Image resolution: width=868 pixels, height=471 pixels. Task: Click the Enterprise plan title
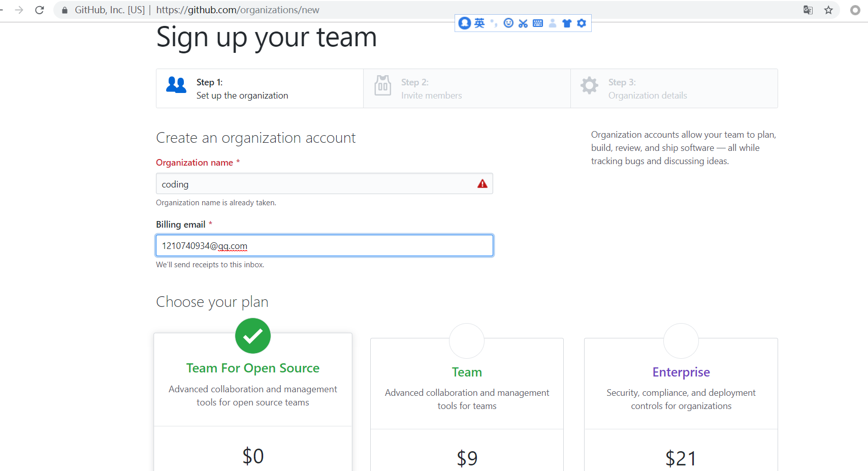[681, 372]
